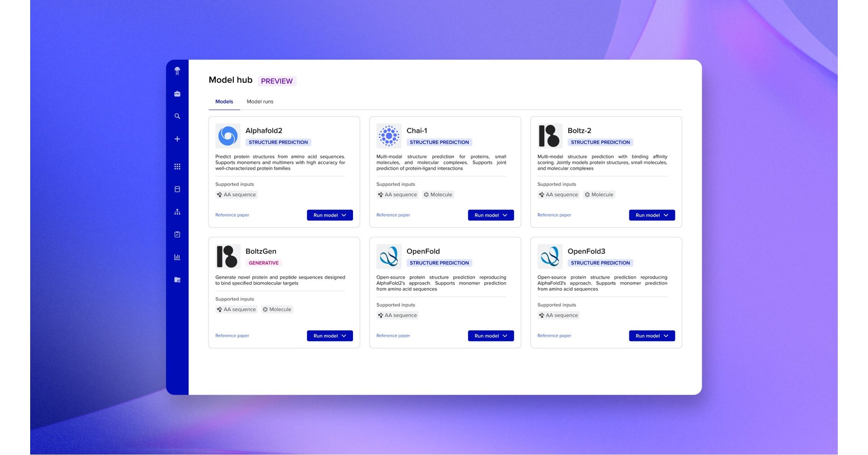Expand Run model dropdown for OpenFold

(491, 336)
